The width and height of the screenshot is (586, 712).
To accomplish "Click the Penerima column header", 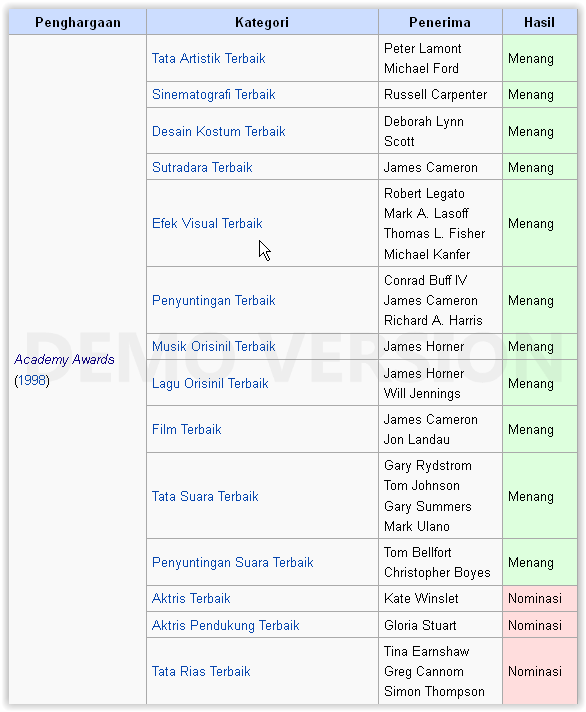I will (440, 22).
